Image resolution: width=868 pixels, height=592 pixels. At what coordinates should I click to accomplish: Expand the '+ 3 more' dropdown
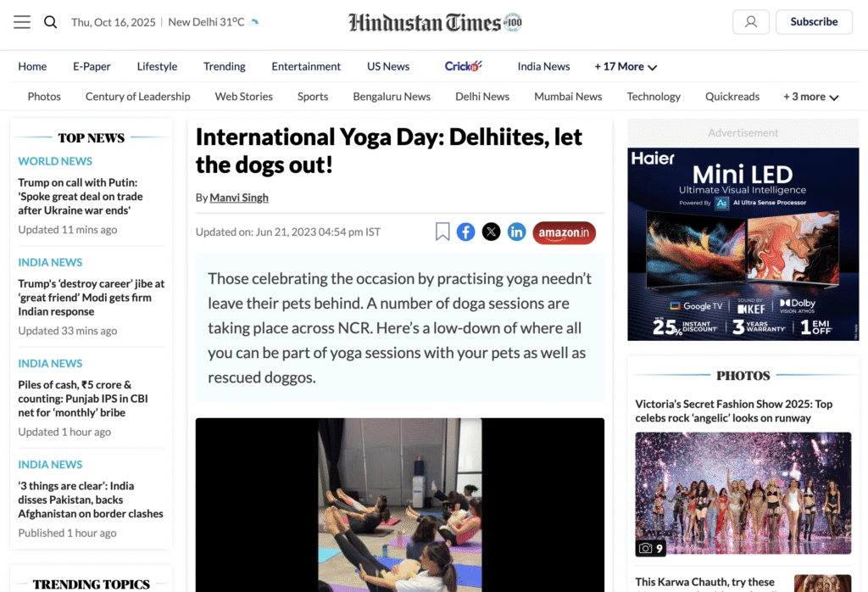(x=810, y=97)
